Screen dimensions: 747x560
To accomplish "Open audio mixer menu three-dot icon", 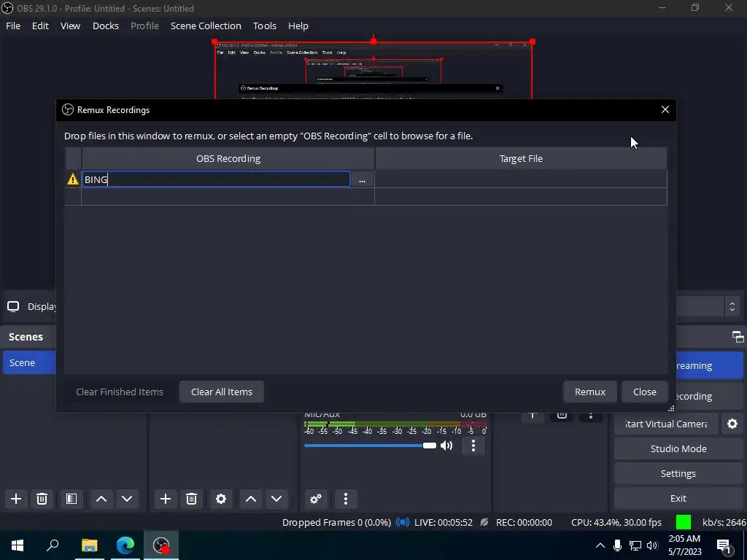I will pos(345,499).
